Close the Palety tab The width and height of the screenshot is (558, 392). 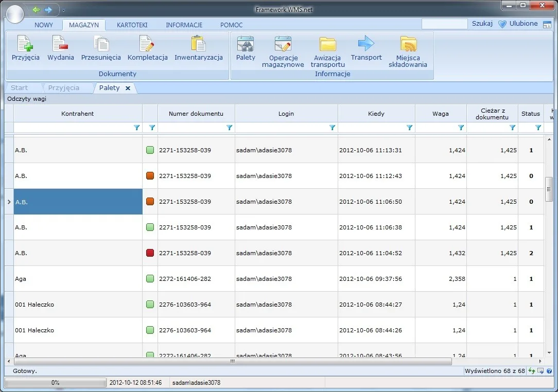point(128,88)
